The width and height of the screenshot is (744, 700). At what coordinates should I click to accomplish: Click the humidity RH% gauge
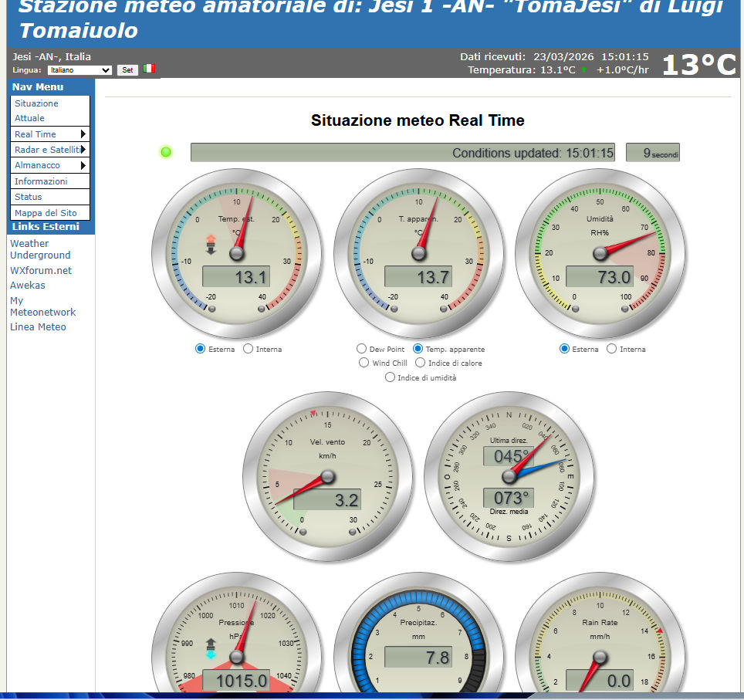point(600,253)
